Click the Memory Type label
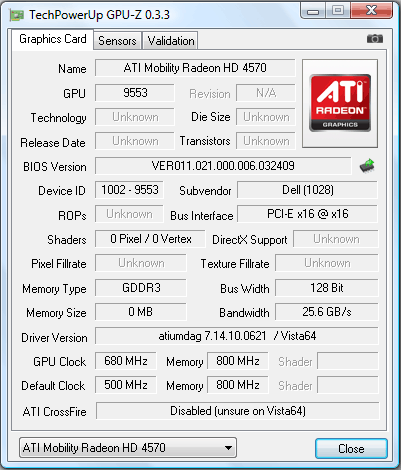 (x=54, y=289)
